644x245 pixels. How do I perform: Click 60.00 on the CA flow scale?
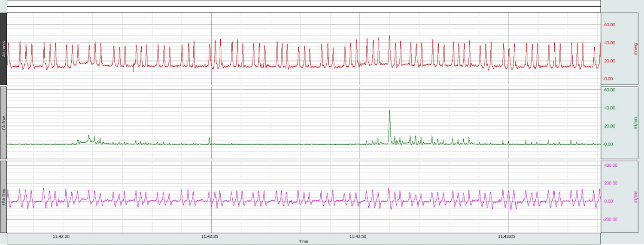[x=610, y=90]
